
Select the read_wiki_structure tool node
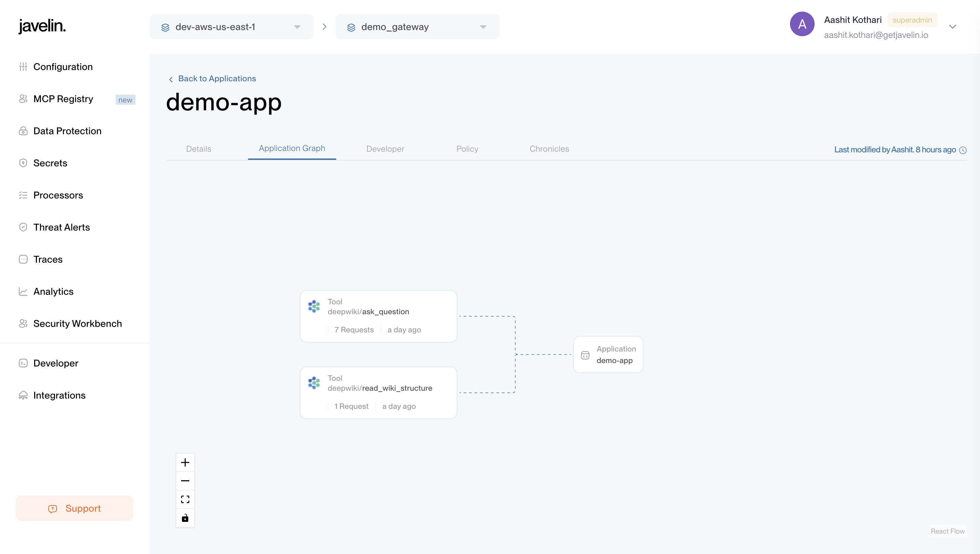(378, 393)
